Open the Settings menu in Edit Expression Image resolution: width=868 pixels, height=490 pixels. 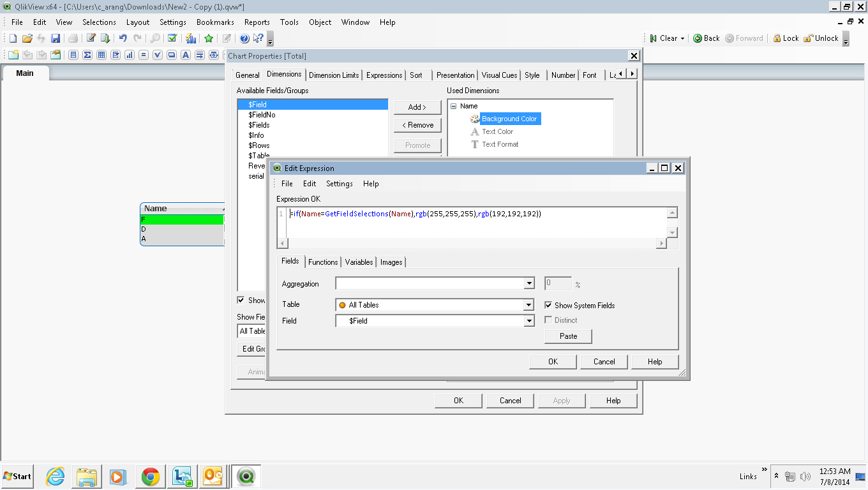pos(339,184)
